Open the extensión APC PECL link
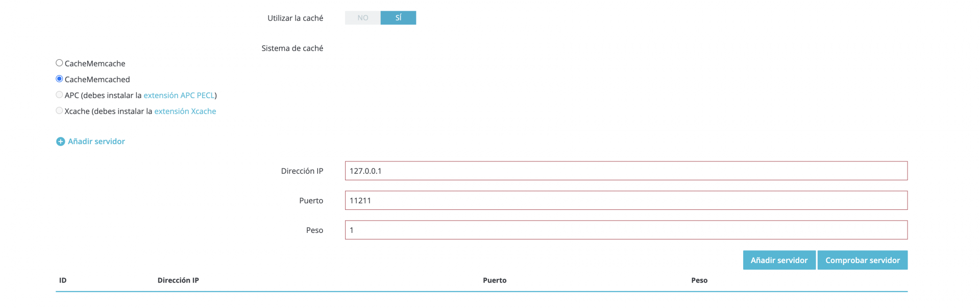Viewport: 980px width, 308px height. pos(179,96)
